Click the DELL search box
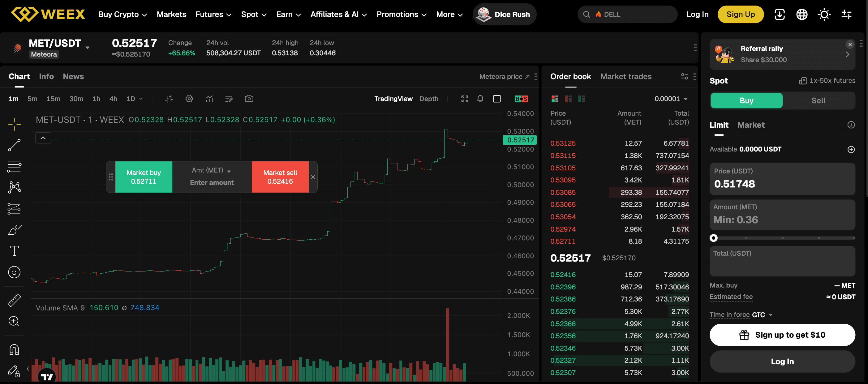This screenshot has width=868, height=384. point(627,15)
